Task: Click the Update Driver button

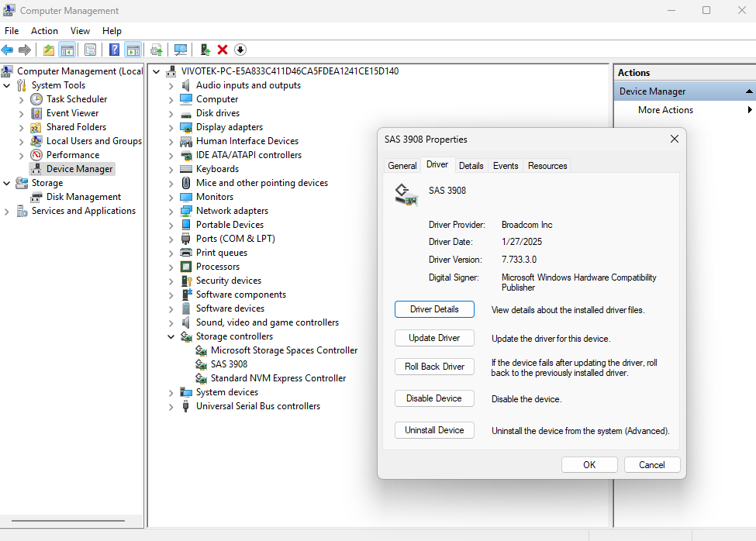Action: [x=434, y=338]
